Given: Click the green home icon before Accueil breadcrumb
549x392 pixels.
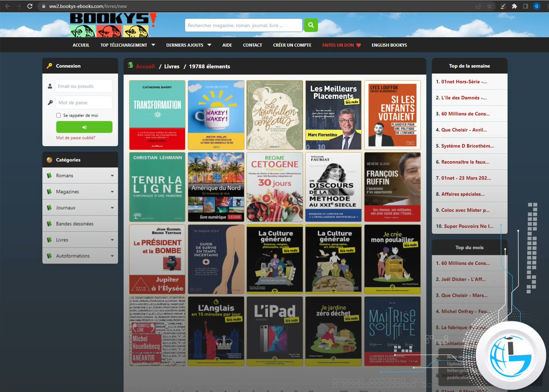Looking at the screenshot, I should 130,65.
